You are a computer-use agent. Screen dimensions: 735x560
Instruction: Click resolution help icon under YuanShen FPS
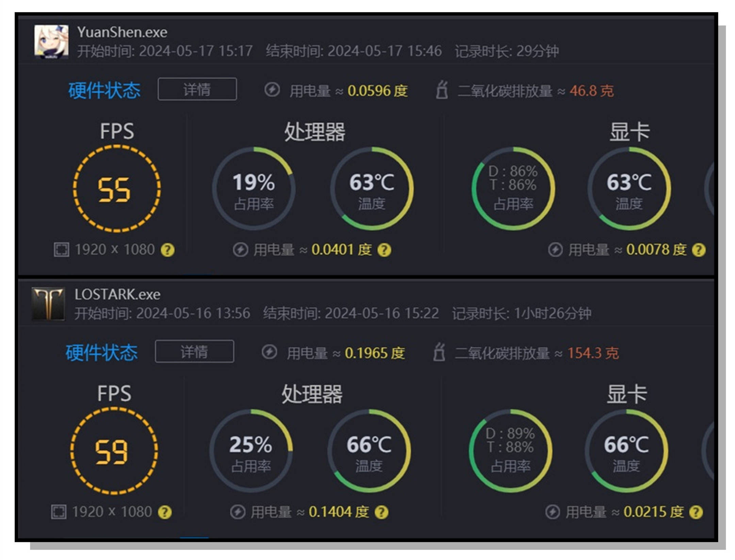168,250
